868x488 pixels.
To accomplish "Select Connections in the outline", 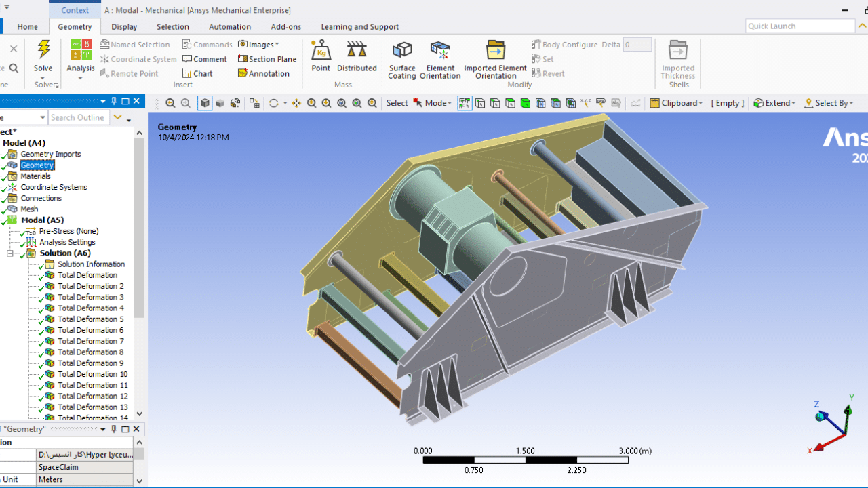I will (x=41, y=198).
